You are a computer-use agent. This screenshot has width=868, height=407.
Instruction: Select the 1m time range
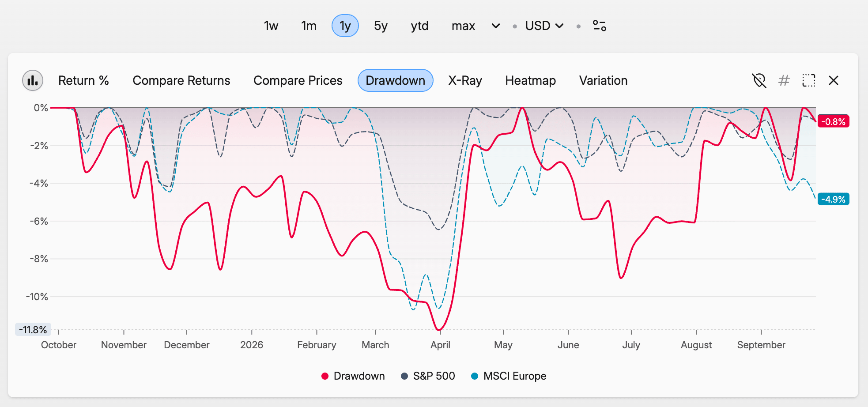point(309,26)
